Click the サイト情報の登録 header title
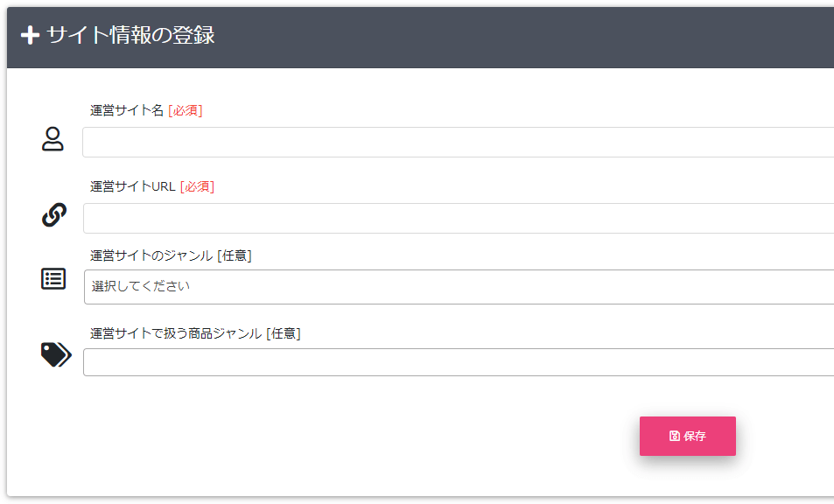Image resolution: width=834 pixels, height=504 pixels. coord(131,37)
